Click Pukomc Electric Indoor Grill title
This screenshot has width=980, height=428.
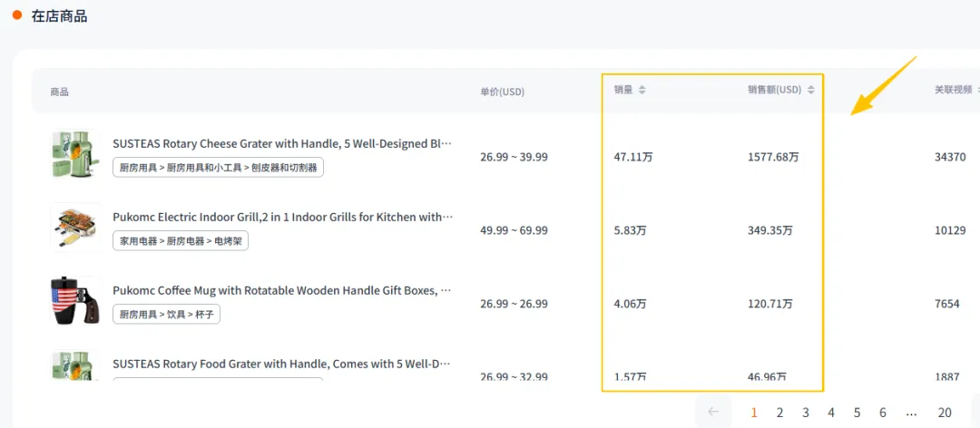click(x=281, y=217)
